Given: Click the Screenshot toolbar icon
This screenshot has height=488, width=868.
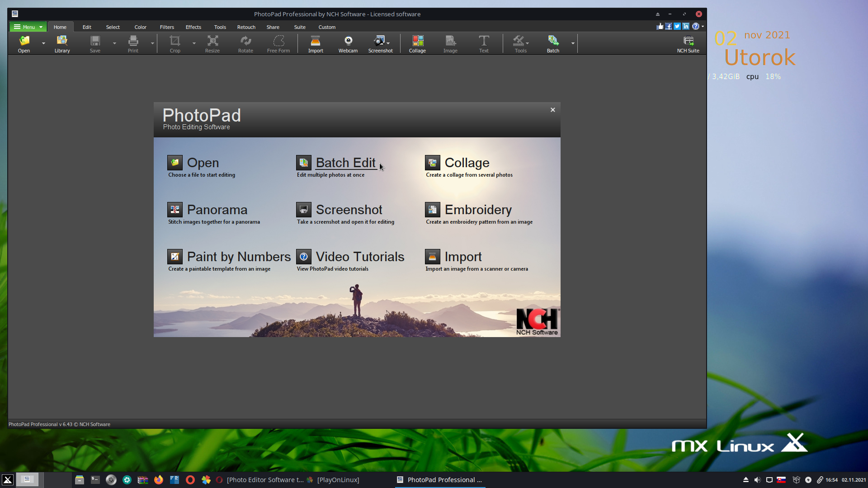Looking at the screenshot, I should 380,44.
